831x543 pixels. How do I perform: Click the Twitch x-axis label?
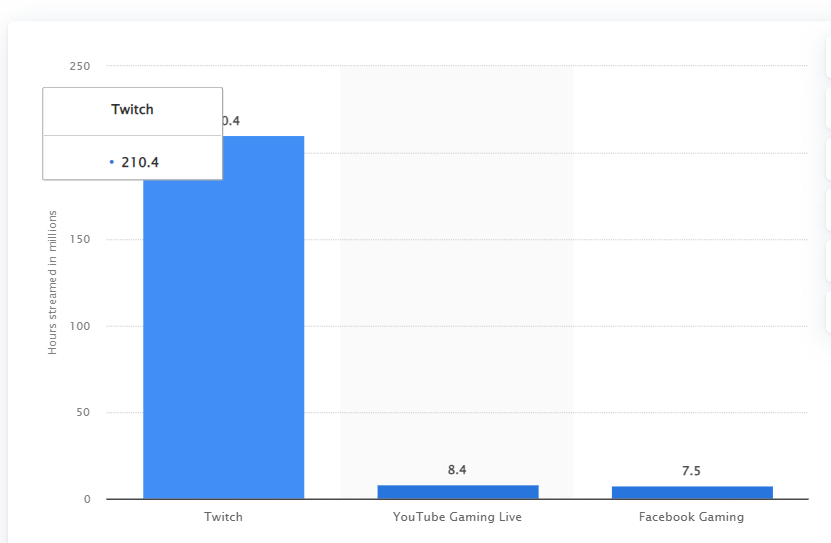[x=224, y=517]
